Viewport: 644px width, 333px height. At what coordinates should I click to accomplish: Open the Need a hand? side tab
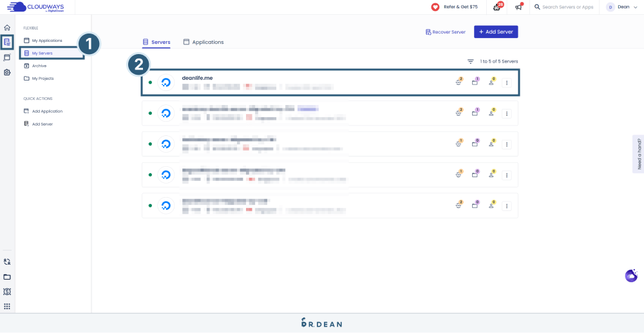point(638,154)
